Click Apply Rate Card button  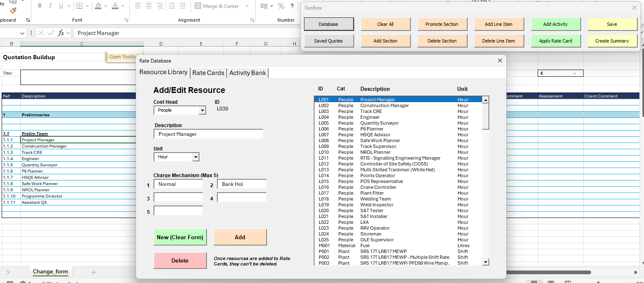(x=556, y=41)
